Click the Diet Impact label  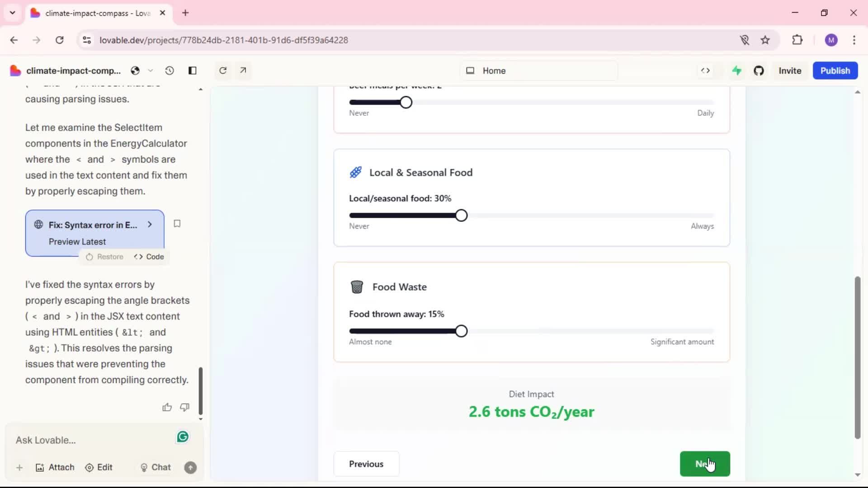(531, 394)
